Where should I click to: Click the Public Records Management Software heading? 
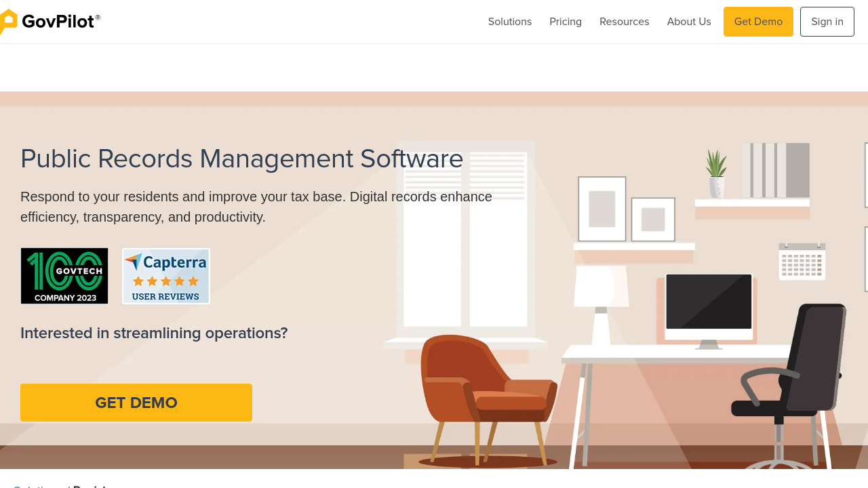[241, 159]
